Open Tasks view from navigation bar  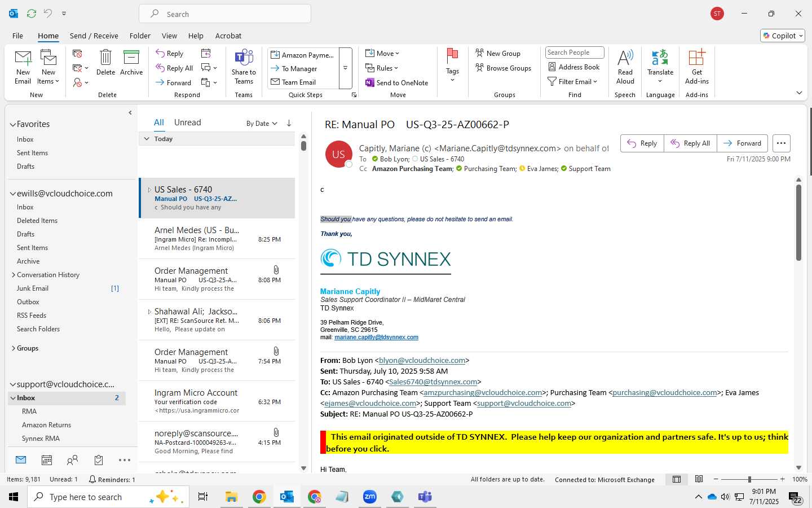coord(99,460)
